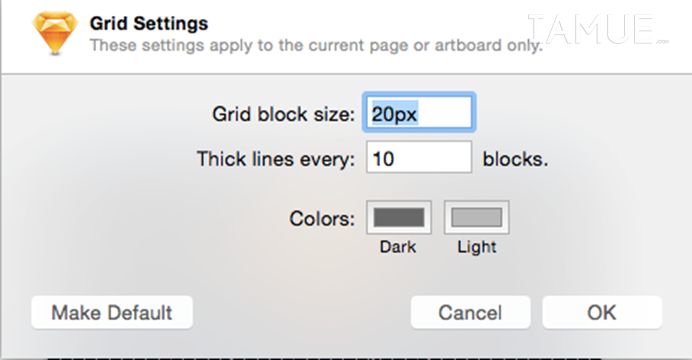Click the settings description subtitle text
The height and width of the screenshot is (360, 692).
pyautogui.click(x=316, y=45)
